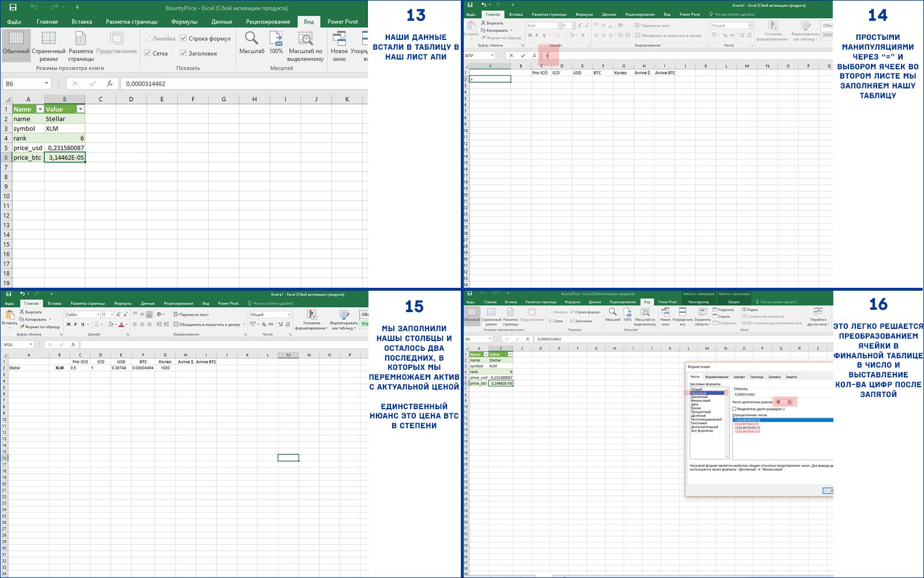Open the Конструктор tab in step 16 window
This screenshot has height=578, width=924.
tap(699, 302)
